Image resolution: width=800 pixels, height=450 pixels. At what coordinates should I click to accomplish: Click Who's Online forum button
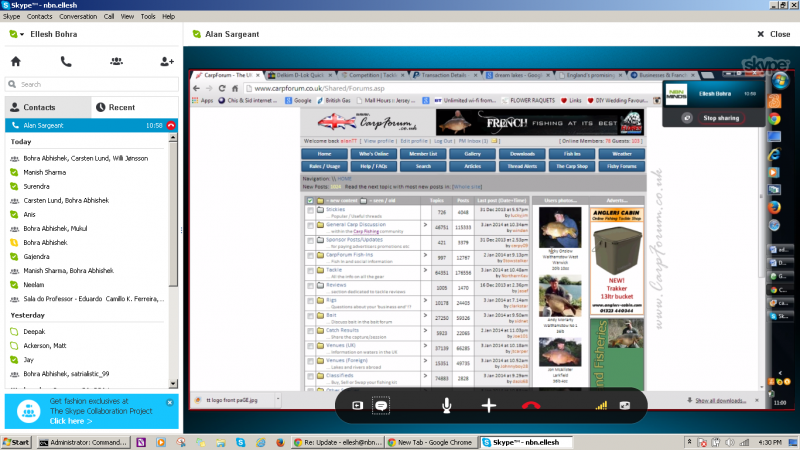373,154
